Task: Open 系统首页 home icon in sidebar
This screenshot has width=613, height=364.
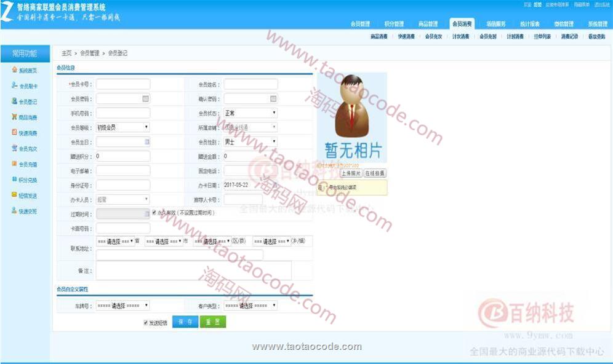Action: (x=14, y=69)
